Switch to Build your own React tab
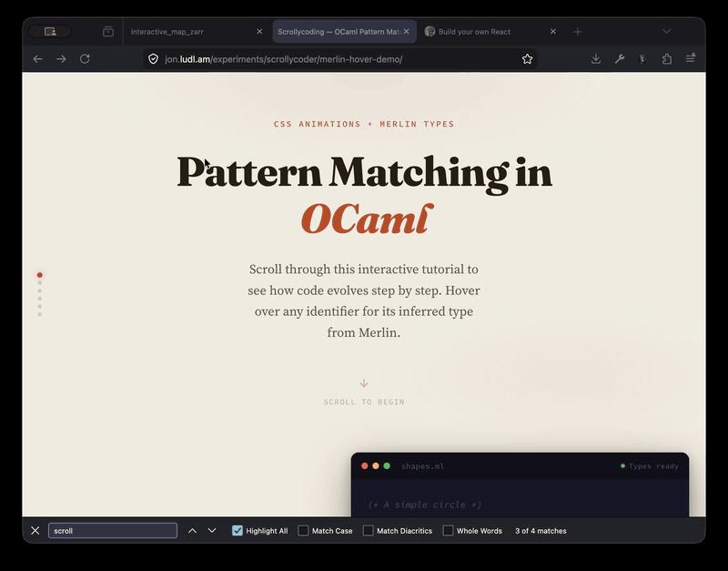728x571 pixels. 482,32
